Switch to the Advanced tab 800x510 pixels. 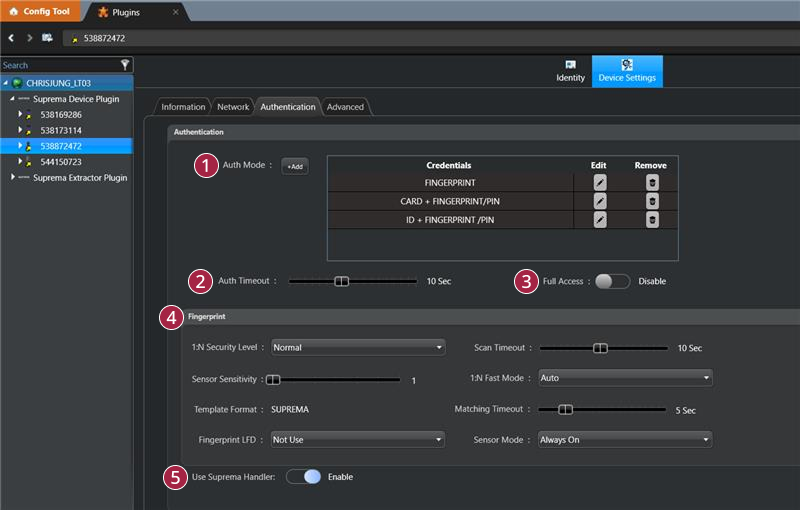[x=345, y=107]
